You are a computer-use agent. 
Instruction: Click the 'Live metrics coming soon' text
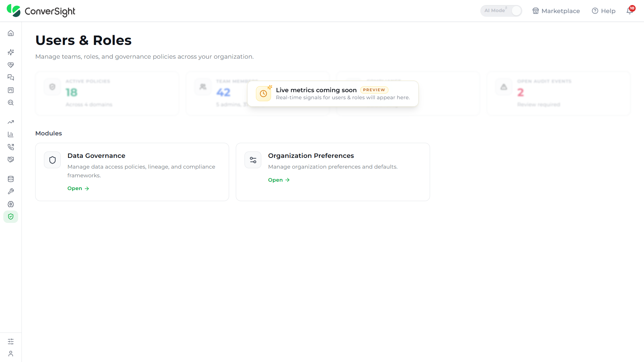(316, 90)
